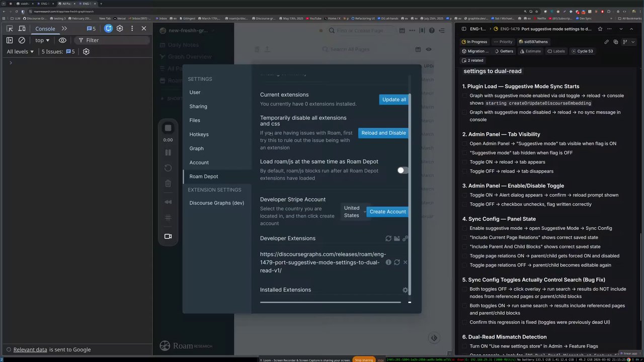
Task: Show the console sidebar
Action: pyautogui.click(x=10, y=40)
